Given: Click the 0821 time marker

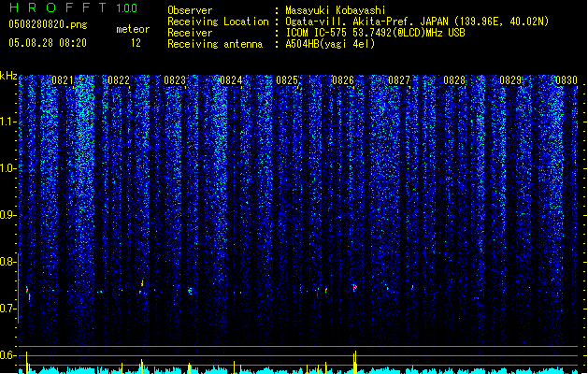Looking at the screenshot, I should [63, 80].
